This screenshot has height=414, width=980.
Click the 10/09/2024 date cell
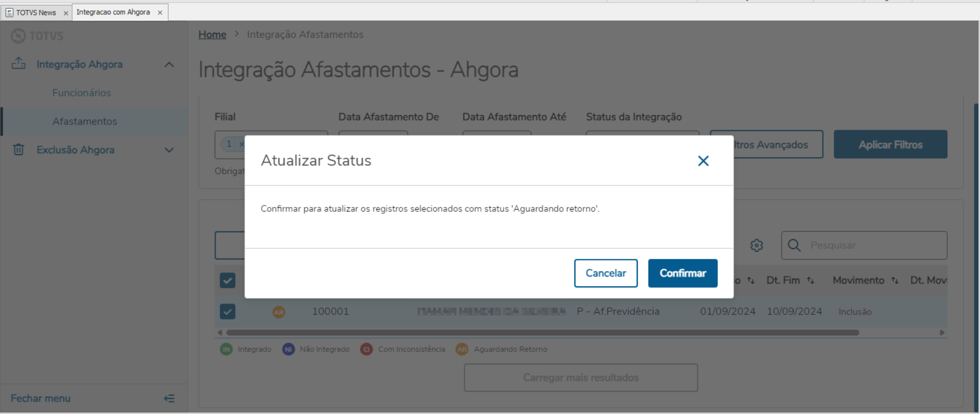tap(795, 311)
